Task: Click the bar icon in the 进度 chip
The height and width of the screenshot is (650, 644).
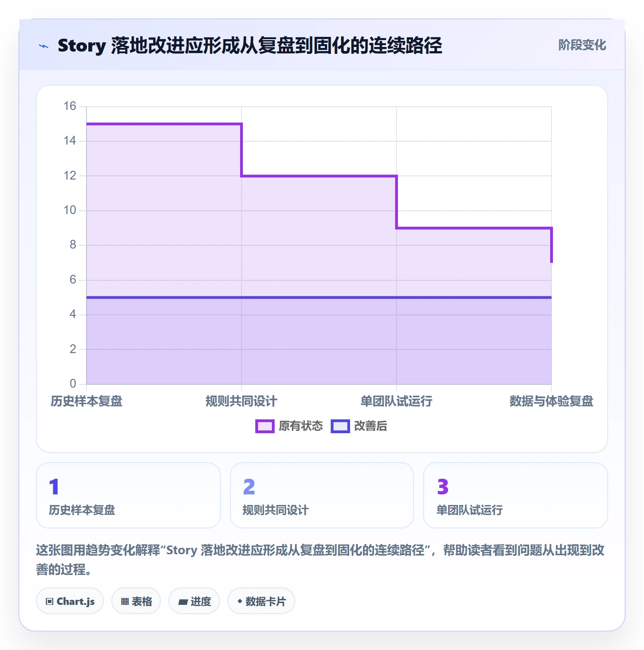Action: pyautogui.click(x=183, y=602)
